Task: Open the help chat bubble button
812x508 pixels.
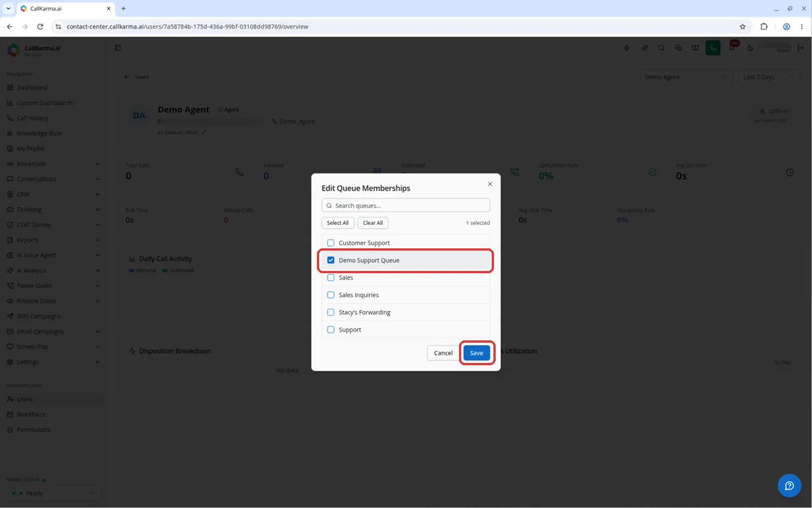Action: 789,485
